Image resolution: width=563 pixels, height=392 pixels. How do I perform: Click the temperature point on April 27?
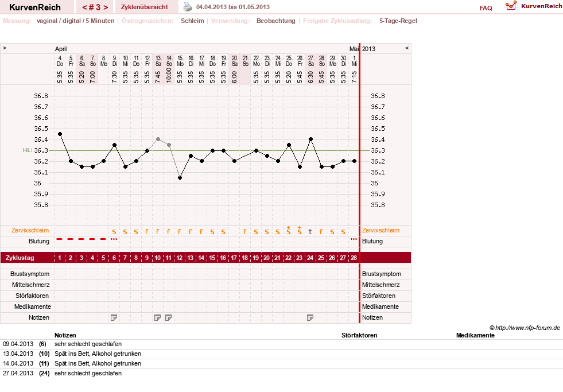coord(311,139)
